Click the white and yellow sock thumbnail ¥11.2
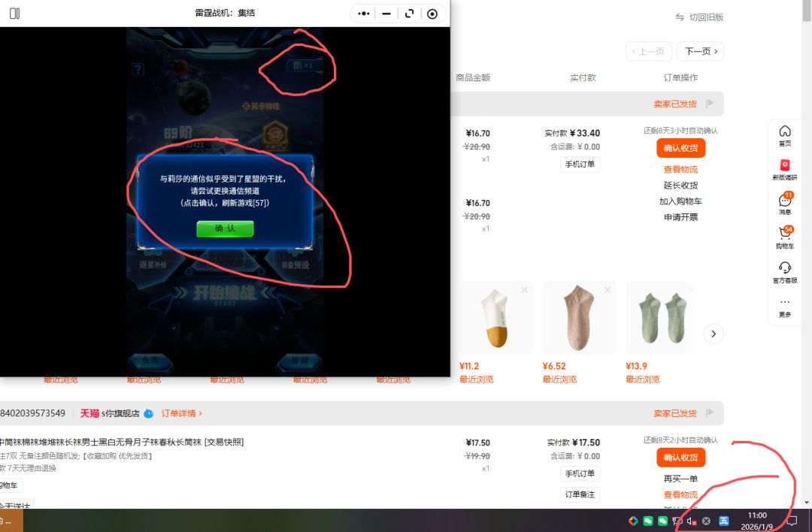The image size is (812, 532). (496, 318)
